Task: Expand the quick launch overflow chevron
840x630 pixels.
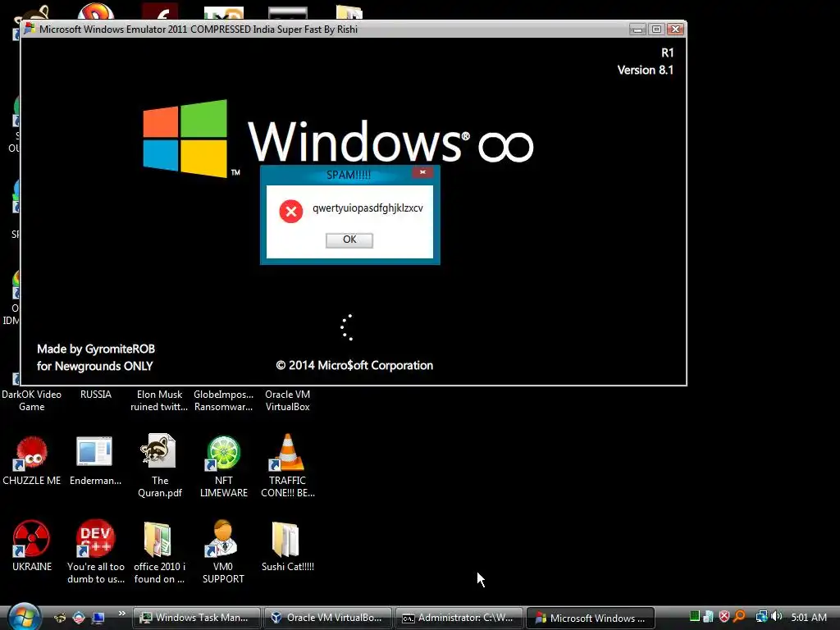Action: (x=121, y=614)
